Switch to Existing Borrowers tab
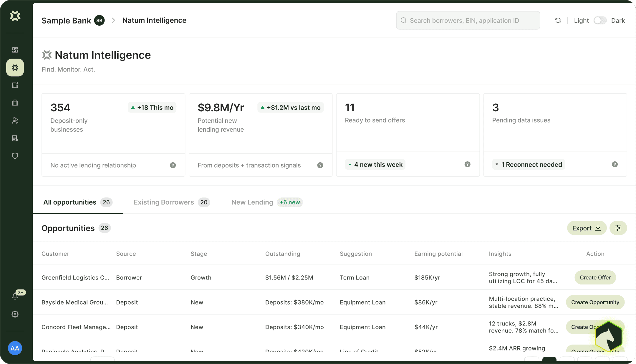 point(172,202)
